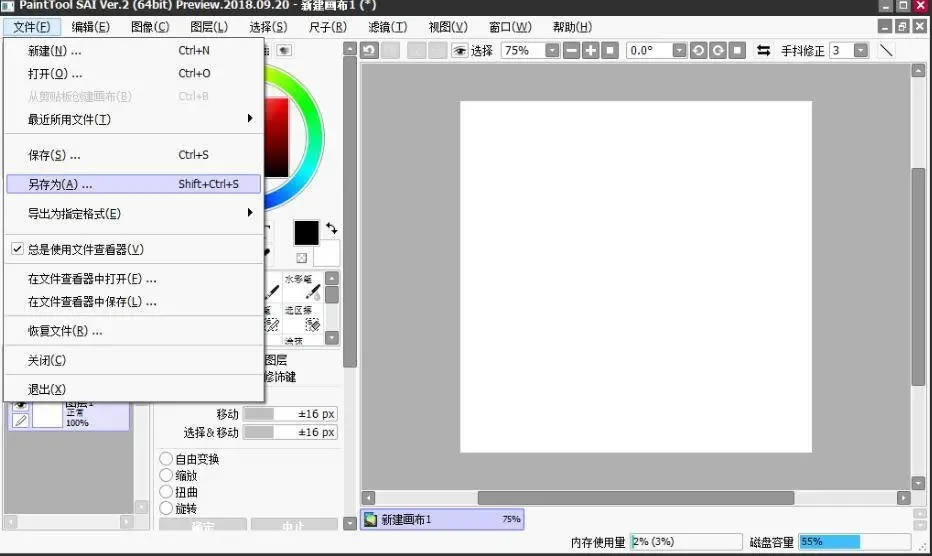Choose 另存为(A) menu entry
Viewport: 932px width, 556px height.
pos(134,184)
